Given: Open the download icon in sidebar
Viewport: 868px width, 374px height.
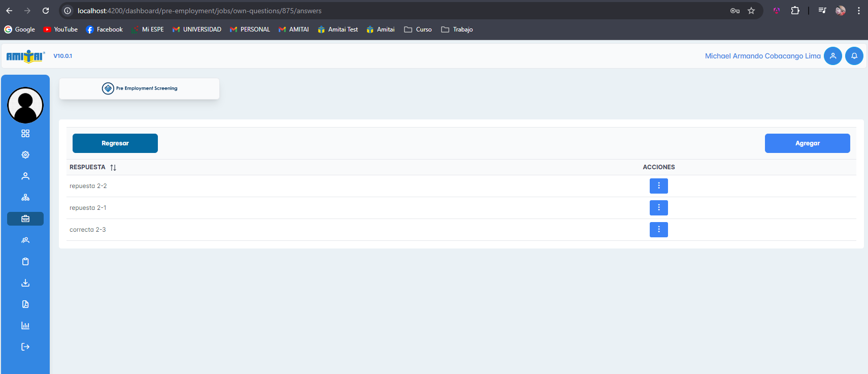Looking at the screenshot, I should (x=25, y=283).
